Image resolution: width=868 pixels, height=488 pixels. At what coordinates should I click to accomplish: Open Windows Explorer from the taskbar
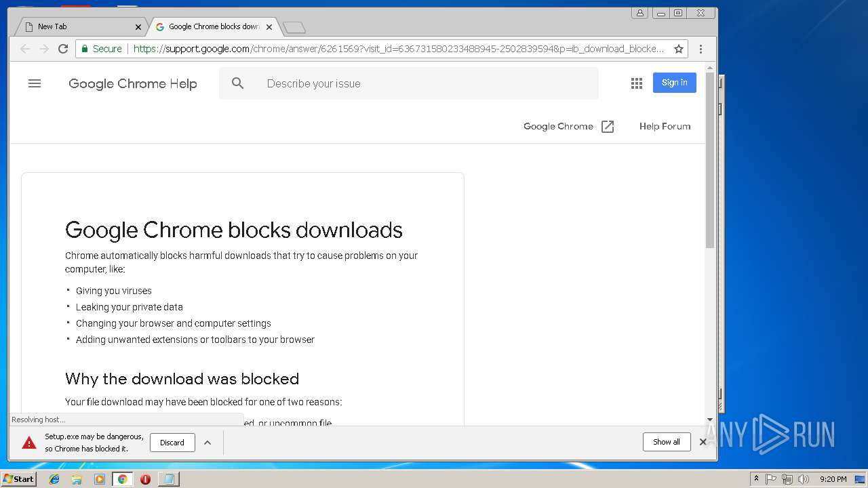click(x=77, y=479)
